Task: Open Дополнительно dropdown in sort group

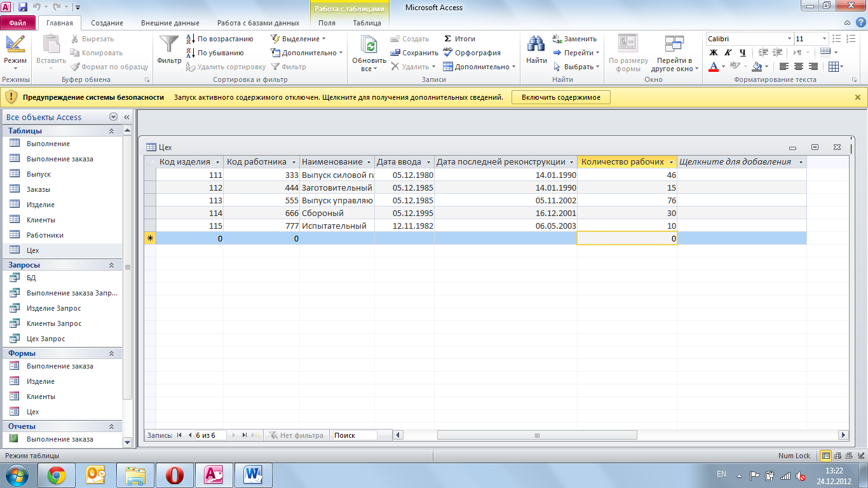Action: tap(306, 53)
